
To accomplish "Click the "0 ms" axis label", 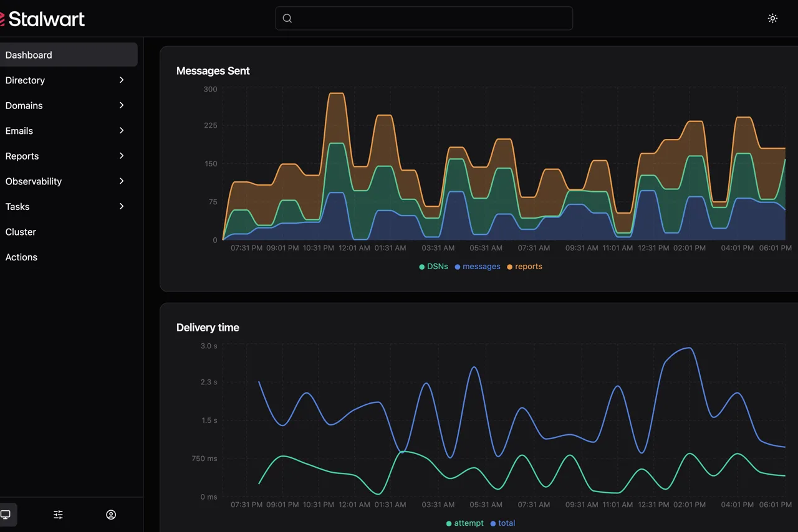I will pyautogui.click(x=208, y=497).
